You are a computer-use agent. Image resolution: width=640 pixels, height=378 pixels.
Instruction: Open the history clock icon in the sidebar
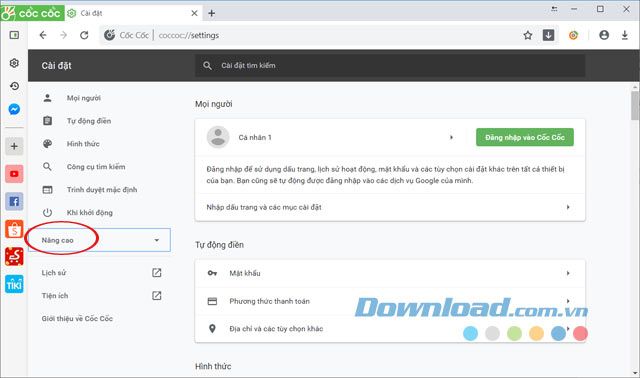click(x=14, y=86)
